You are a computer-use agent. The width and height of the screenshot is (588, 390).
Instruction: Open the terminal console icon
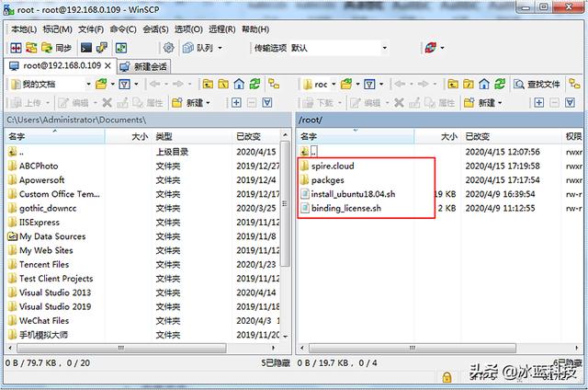[86, 48]
